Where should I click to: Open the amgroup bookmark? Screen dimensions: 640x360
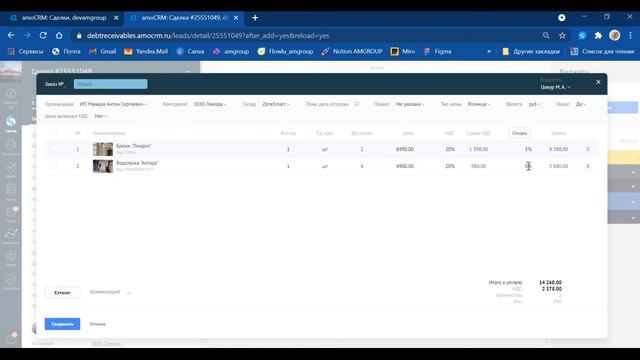(x=231, y=51)
